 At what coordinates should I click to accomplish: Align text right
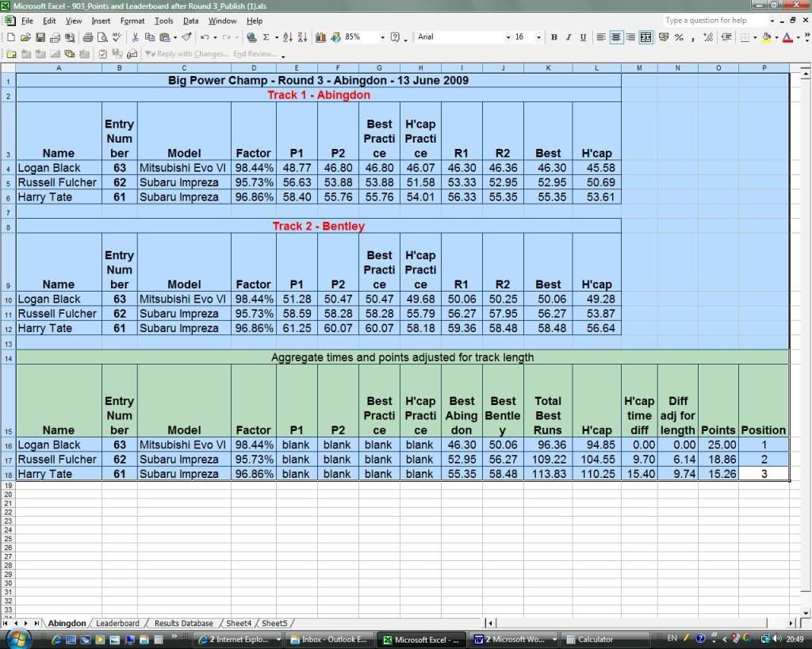(630, 37)
